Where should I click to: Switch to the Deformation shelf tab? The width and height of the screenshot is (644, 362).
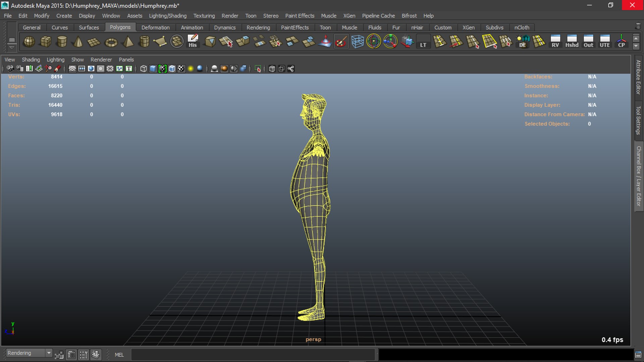pos(155,28)
